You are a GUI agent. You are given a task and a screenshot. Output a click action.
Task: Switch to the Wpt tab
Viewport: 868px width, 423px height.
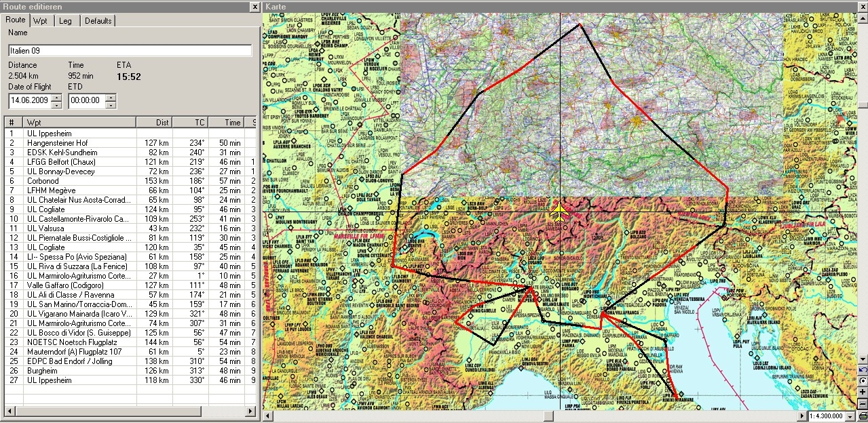coord(40,21)
